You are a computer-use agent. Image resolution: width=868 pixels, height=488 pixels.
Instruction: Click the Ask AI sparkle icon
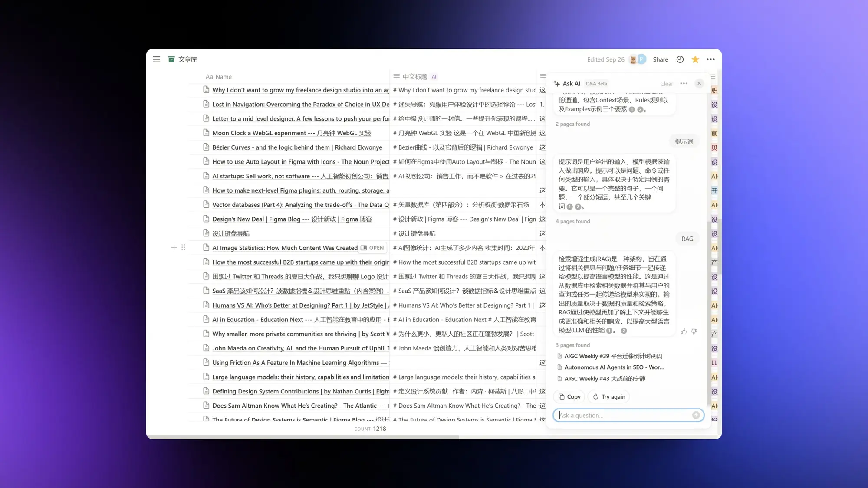tap(557, 83)
